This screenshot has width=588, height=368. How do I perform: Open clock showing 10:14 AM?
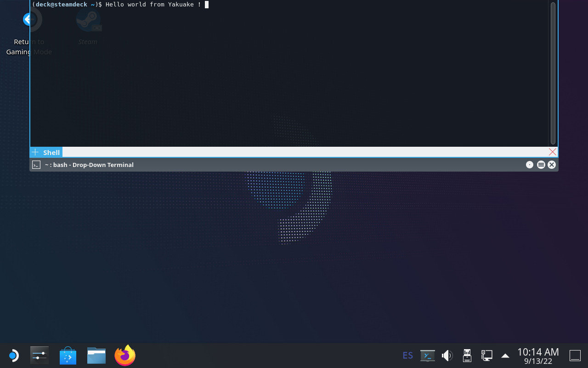click(538, 356)
